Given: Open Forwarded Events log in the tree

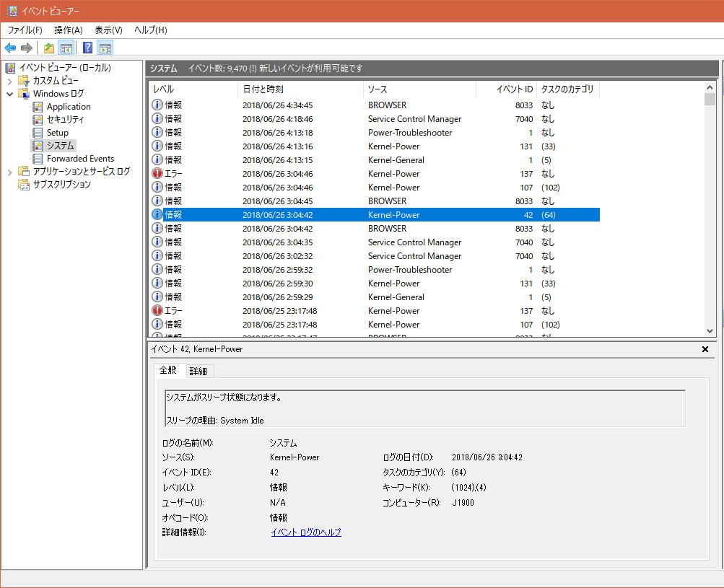Looking at the screenshot, I should [x=80, y=159].
